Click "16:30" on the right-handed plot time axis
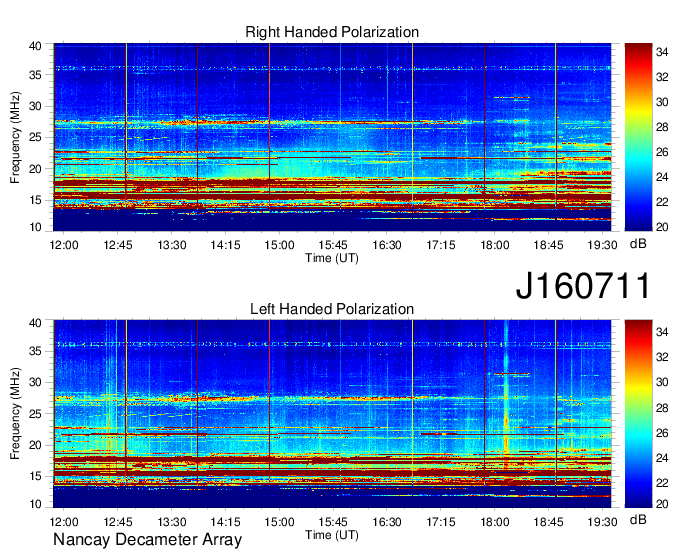680x552 pixels. coord(387,245)
